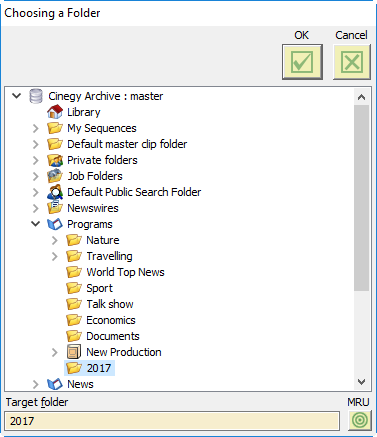Select the Programs label
This screenshot has height=437, width=377.
pos(90,224)
